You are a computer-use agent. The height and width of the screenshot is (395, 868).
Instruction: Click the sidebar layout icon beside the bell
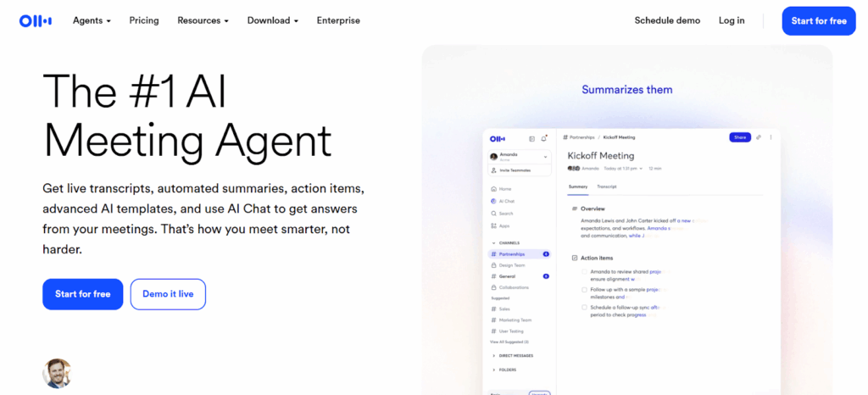531,138
